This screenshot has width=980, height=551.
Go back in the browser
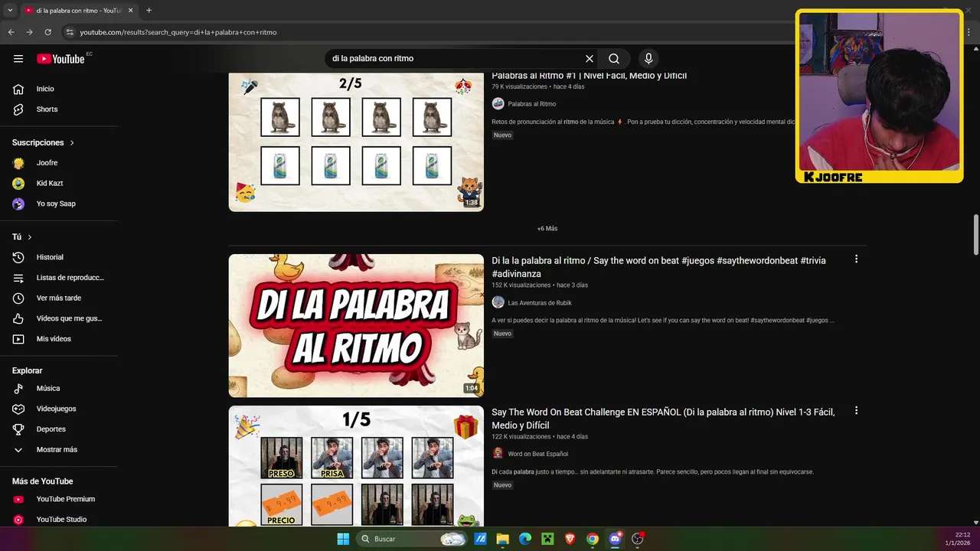(x=11, y=32)
